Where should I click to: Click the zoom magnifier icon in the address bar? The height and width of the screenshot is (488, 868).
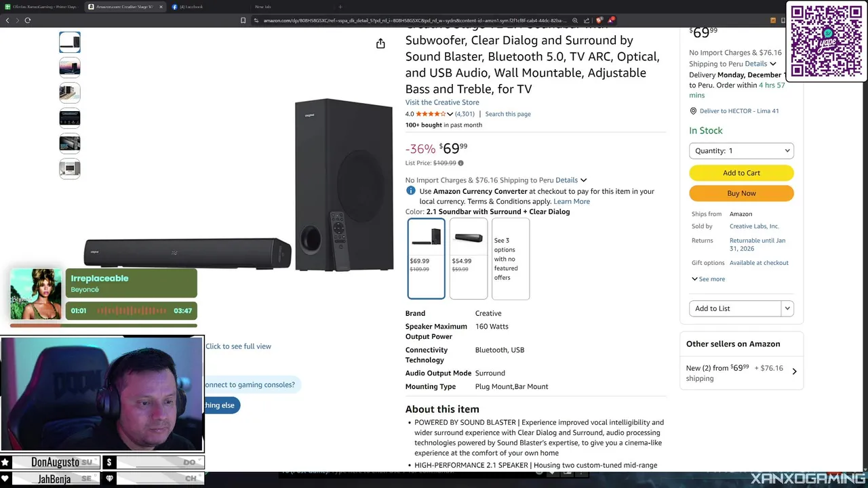[575, 20]
